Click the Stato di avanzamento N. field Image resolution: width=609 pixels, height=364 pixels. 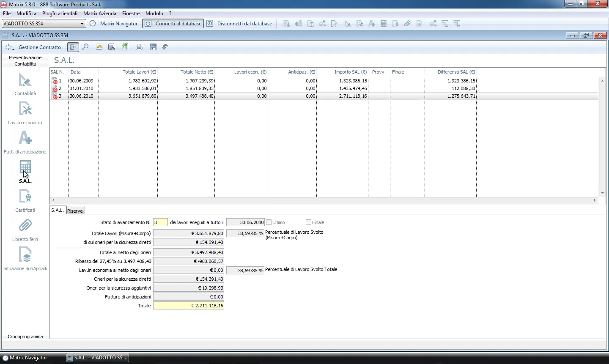[160, 222]
